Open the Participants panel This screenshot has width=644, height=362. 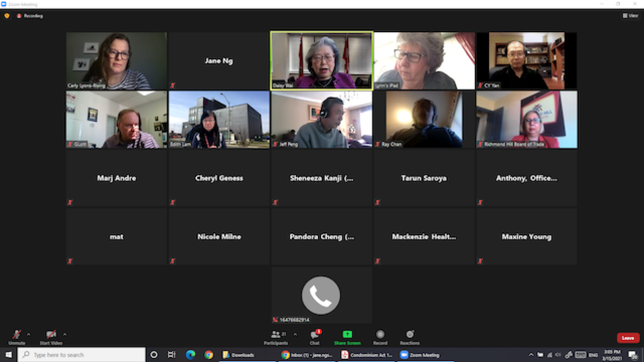point(276,337)
